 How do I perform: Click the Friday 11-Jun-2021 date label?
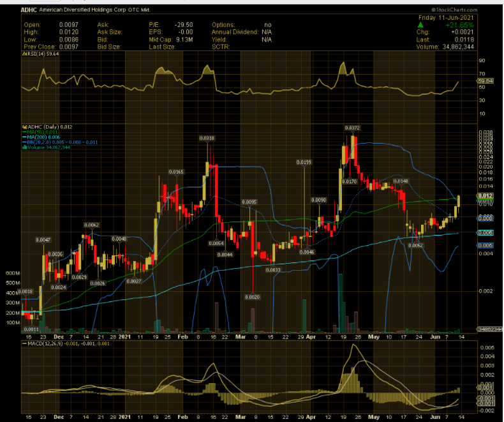(x=446, y=18)
